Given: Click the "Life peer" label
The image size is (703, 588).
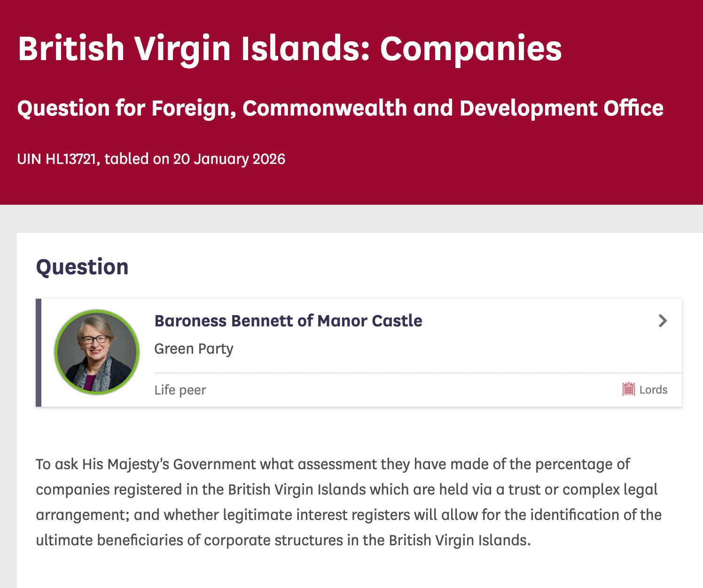Looking at the screenshot, I should click(x=180, y=390).
